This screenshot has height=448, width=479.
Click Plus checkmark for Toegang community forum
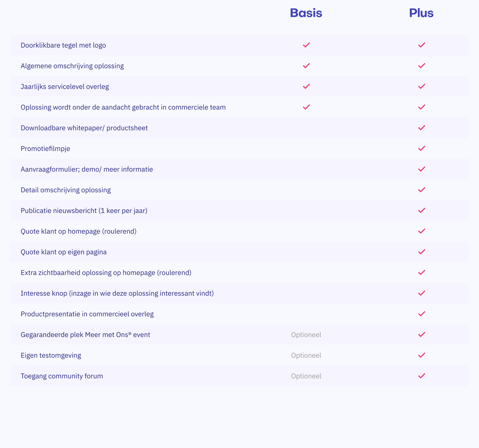click(x=422, y=376)
